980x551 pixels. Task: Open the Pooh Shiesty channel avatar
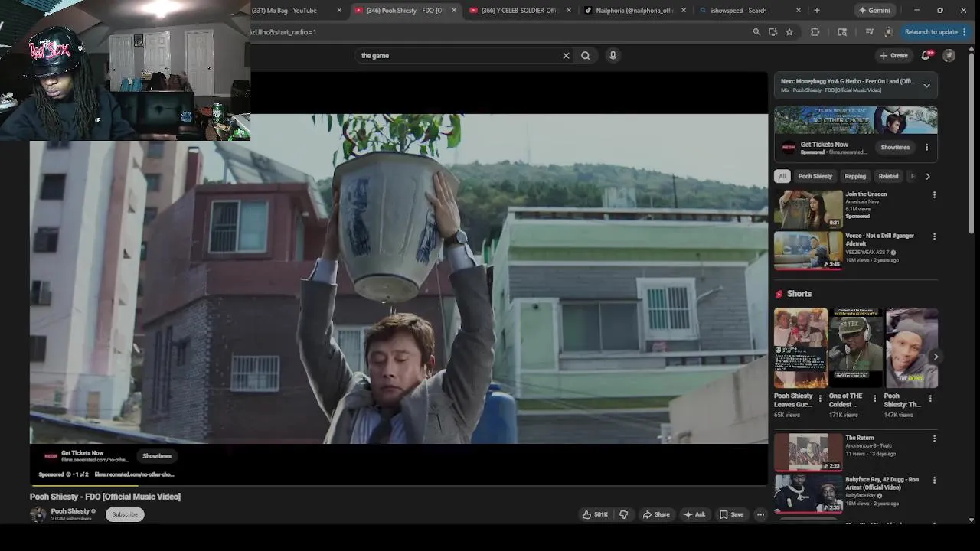tap(38, 514)
